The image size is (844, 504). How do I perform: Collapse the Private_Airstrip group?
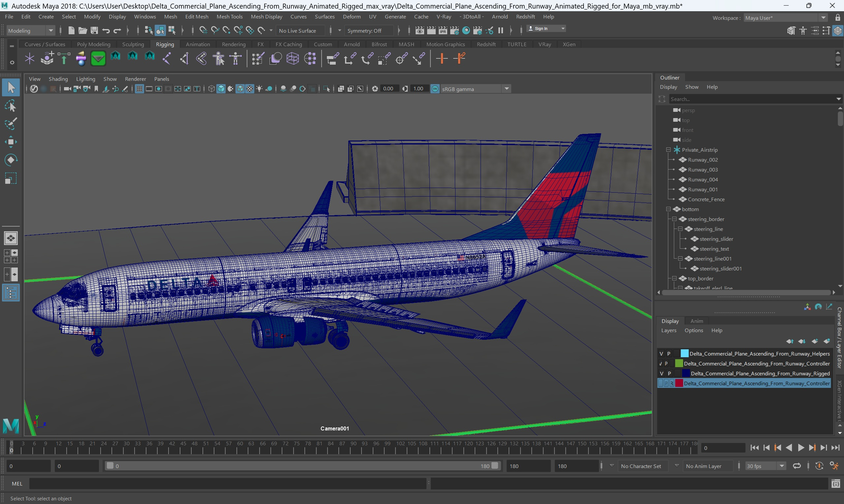tap(668, 150)
